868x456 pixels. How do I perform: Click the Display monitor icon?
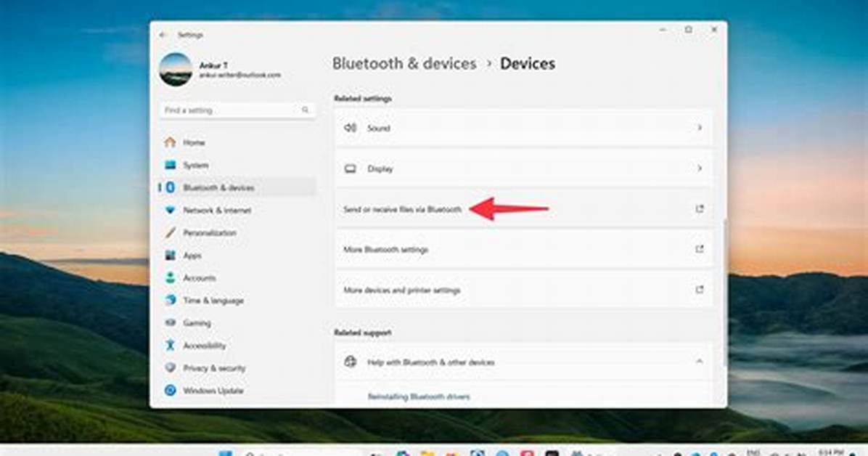pyautogui.click(x=351, y=168)
